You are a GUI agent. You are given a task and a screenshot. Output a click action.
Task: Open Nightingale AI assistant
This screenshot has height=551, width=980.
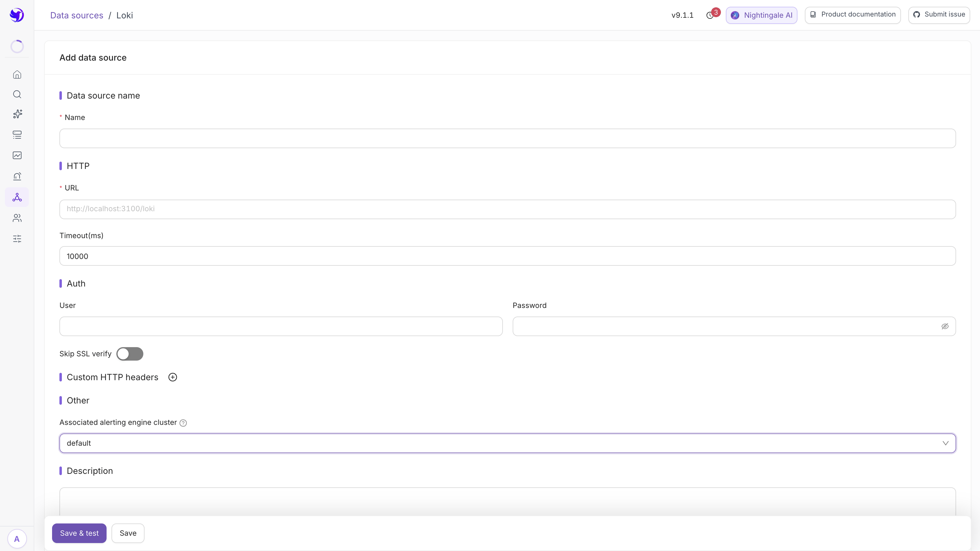[x=761, y=15]
